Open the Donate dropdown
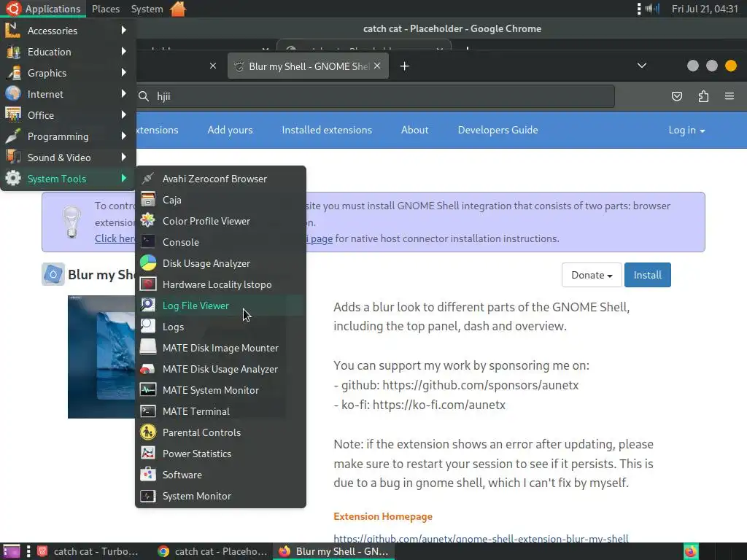Screen dimensions: 747x560 pyautogui.click(x=592, y=275)
